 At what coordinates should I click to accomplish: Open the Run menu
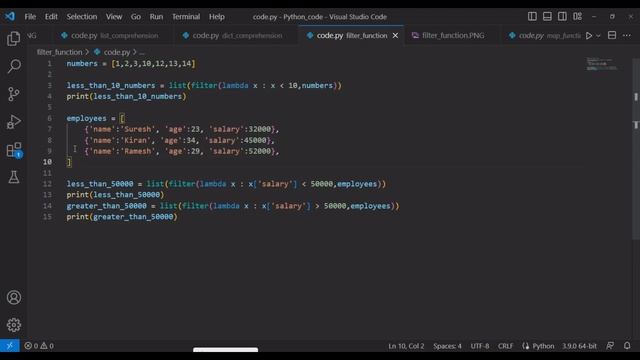click(x=156, y=17)
